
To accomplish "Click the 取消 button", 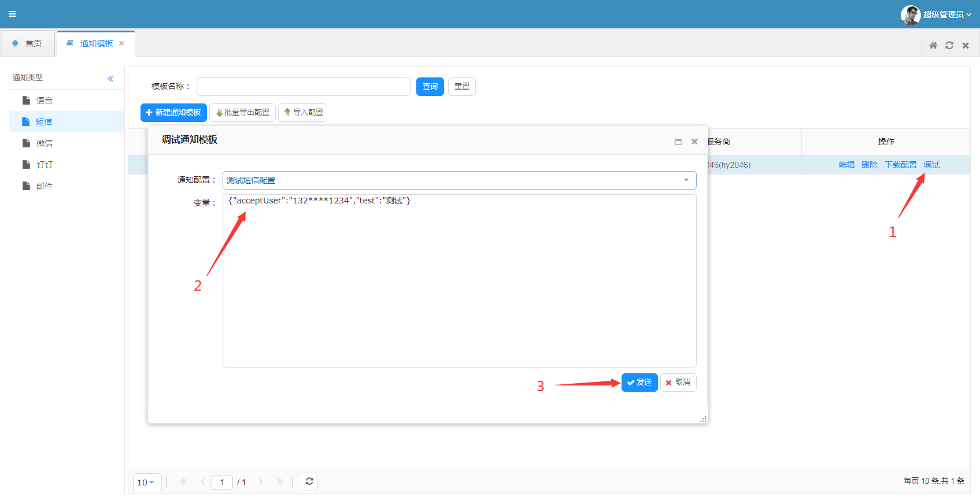I will click(x=678, y=383).
